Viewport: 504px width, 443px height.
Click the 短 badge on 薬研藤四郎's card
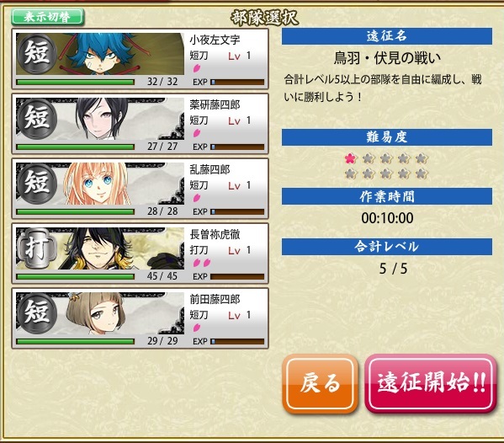coord(37,119)
